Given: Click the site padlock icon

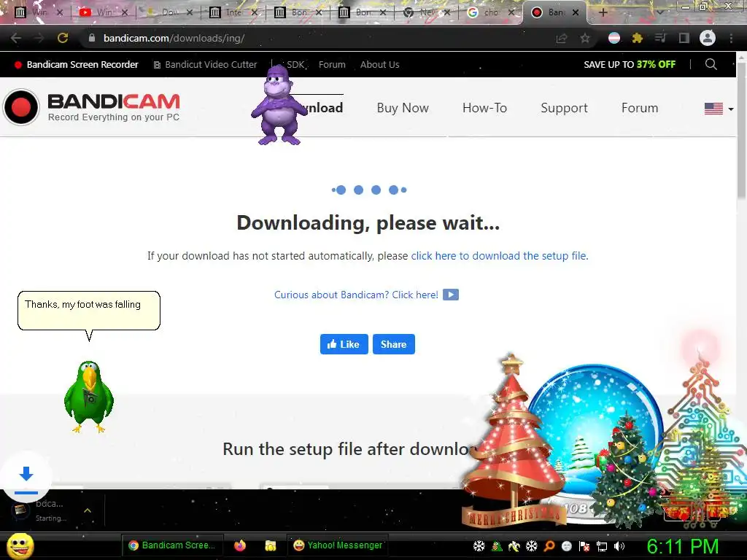Looking at the screenshot, I should coord(92,38).
